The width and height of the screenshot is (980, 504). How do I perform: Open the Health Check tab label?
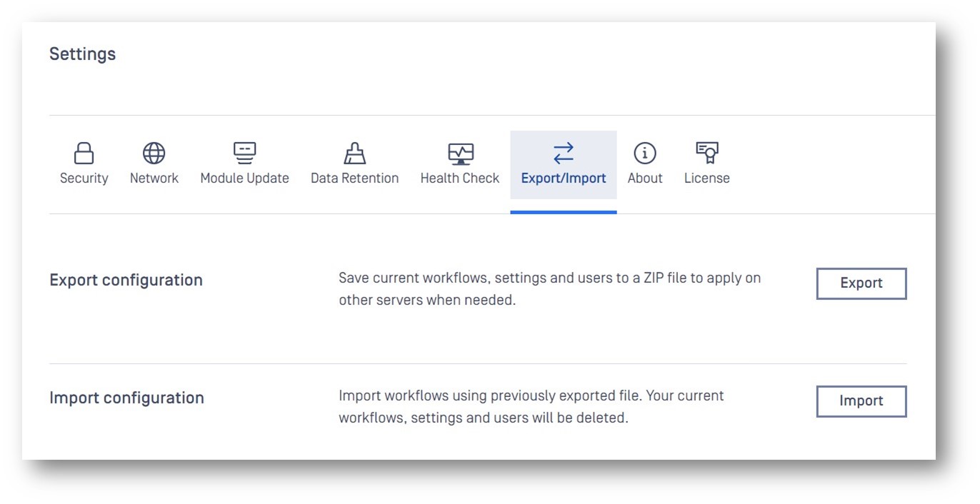pyautogui.click(x=460, y=178)
